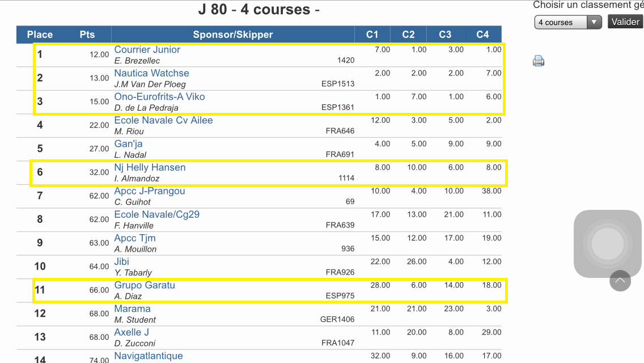Open Grupo Garatu team link
This screenshot has height=363, width=644.
pyautogui.click(x=145, y=285)
